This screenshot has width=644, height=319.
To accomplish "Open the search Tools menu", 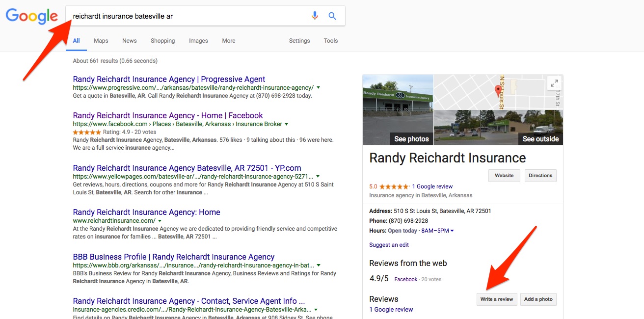I will [x=331, y=41].
